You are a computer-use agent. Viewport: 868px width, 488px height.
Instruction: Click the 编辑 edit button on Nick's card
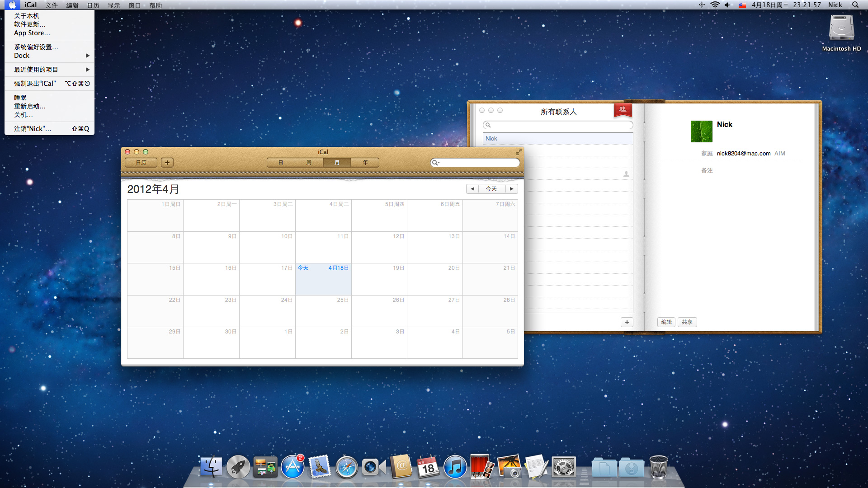[x=666, y=322]
